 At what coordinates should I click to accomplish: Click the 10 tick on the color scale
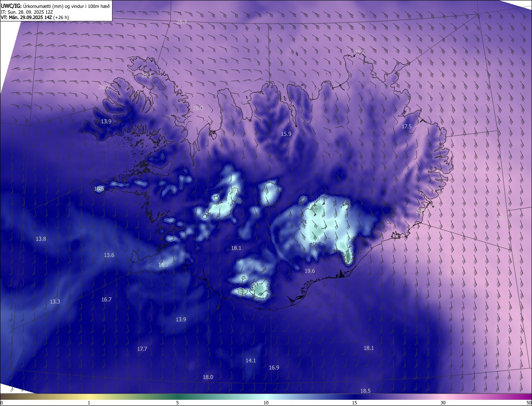tap(266, 403)
